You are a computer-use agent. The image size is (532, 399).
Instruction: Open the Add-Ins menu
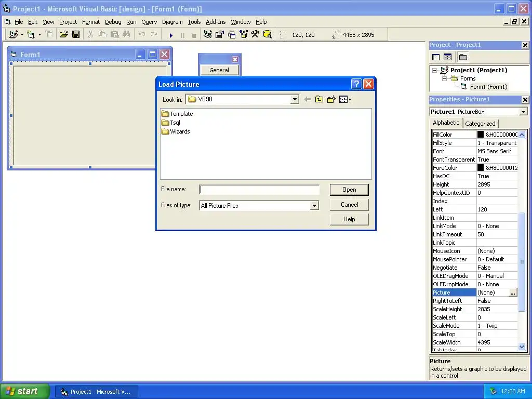pyautogui.click(x=216, y=22)
